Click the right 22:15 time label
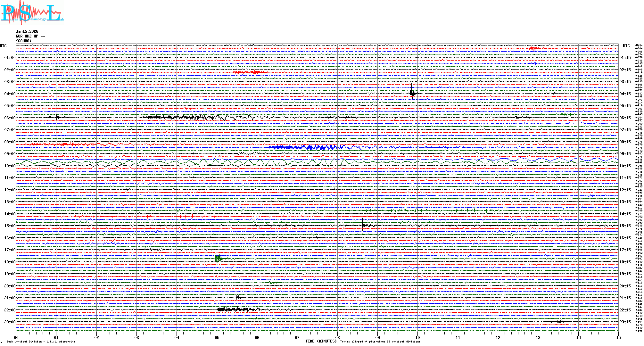The width and height of the screenshot is (644, 346). [625, 310]
